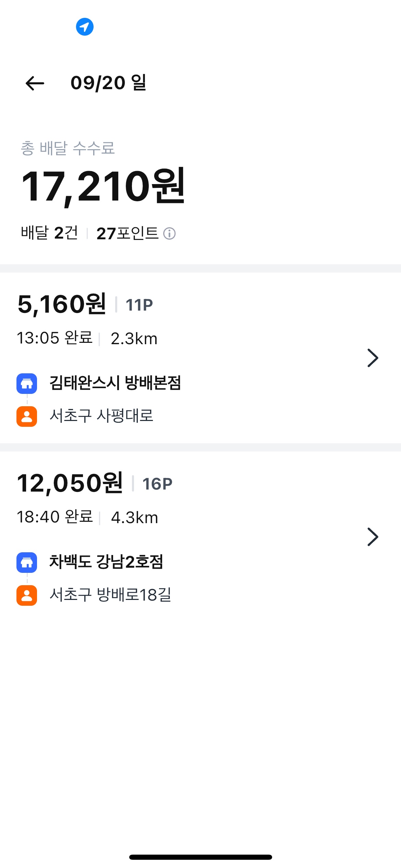Image resolution: width=401 pixels, height=868 pixels.
Task: Select the 09/20 일 date title
Action: [108, 83]
